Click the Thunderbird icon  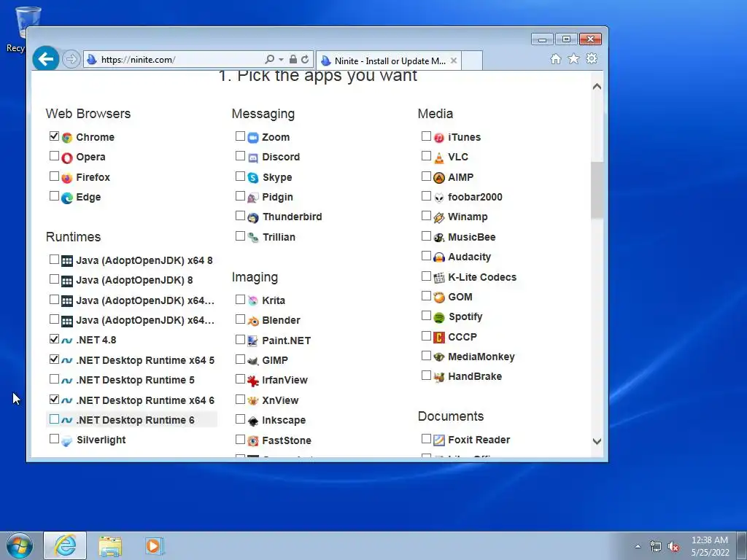click(253, 217)
